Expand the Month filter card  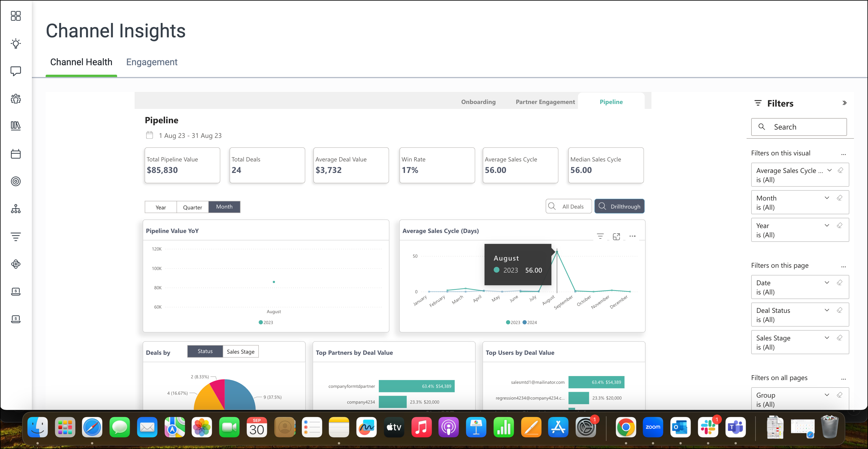pyautogui.click(x=827, y=198)
